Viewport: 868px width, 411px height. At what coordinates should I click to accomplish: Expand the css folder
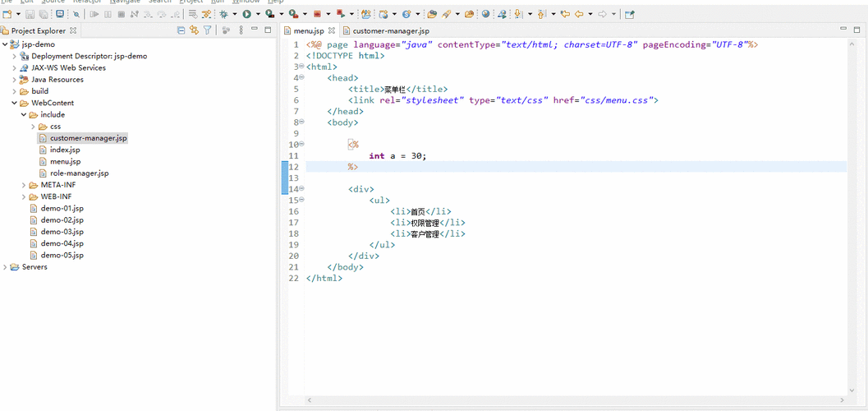[x=33, y=127]
